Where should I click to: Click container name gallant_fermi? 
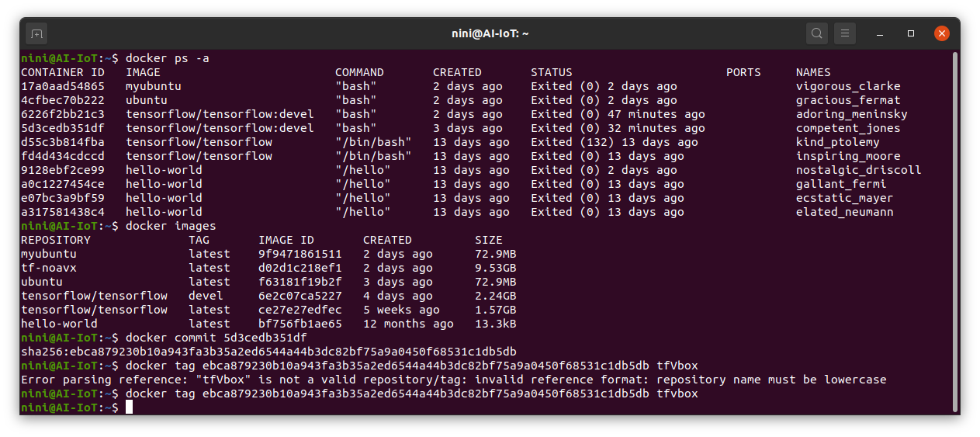pos(841,184)
